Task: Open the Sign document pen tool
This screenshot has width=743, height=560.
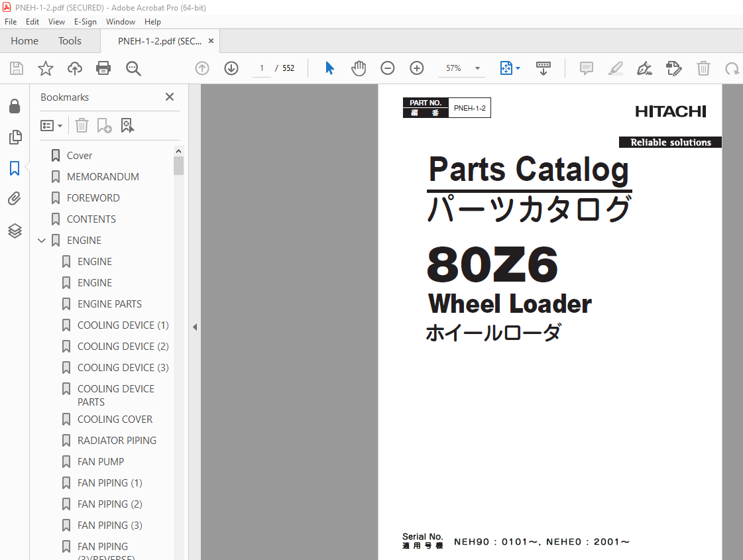Action: (x=644, y=68)
